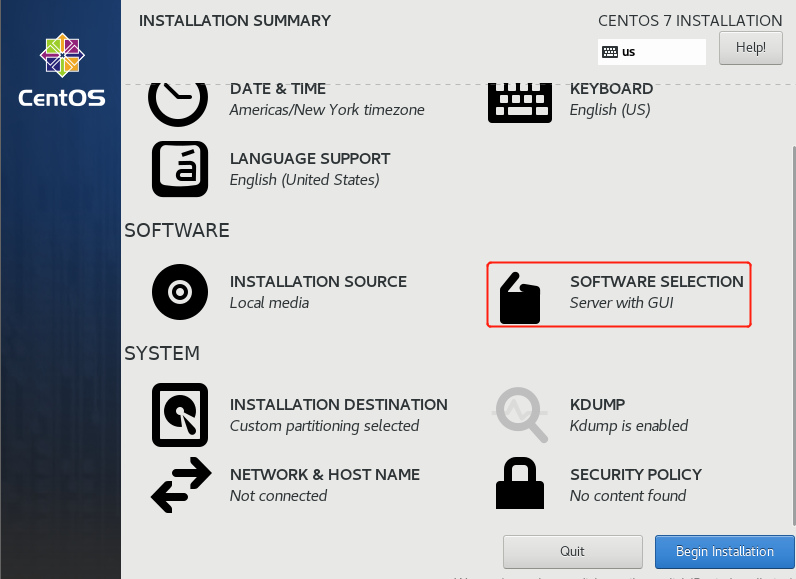The image size is (796, 579).
Task: Select the KEYBOARD label
Action: pyautogui.click(x=611, y=89)
